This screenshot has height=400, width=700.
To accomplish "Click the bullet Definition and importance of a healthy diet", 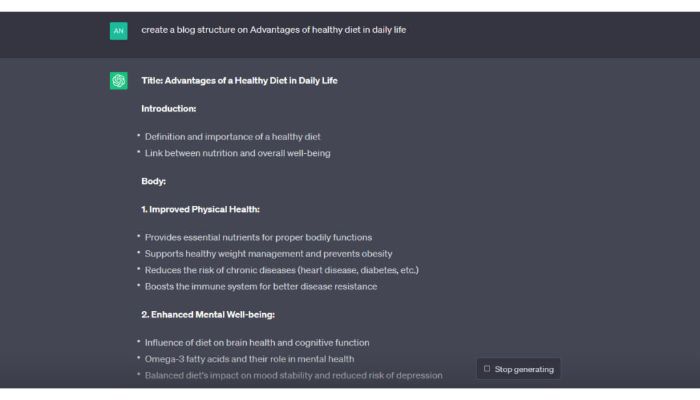I will coord(232,137).
